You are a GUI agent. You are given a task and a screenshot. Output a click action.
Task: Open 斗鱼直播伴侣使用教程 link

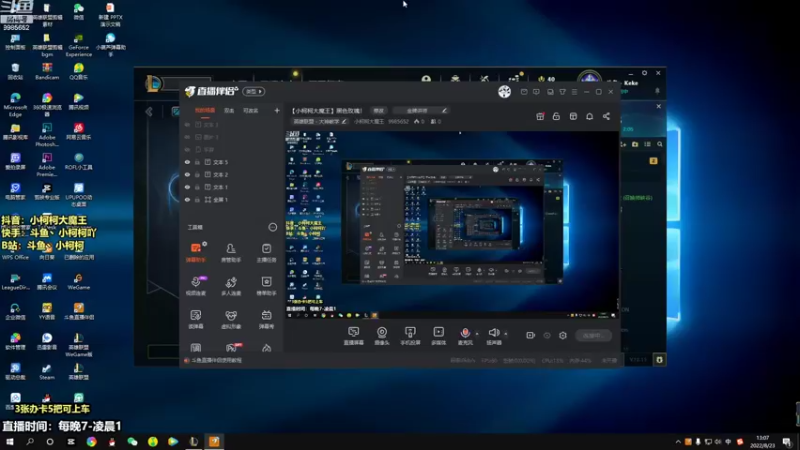click(x=216, y=360)
